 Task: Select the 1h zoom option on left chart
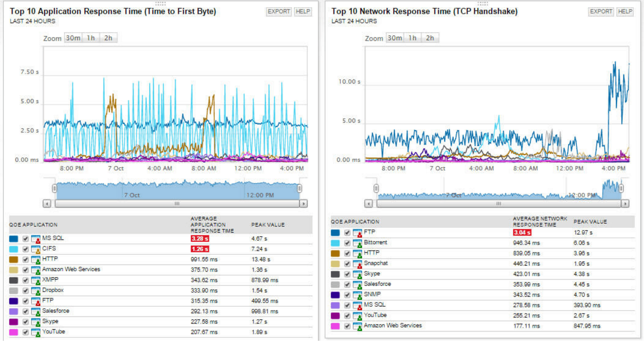click(90, 38)
